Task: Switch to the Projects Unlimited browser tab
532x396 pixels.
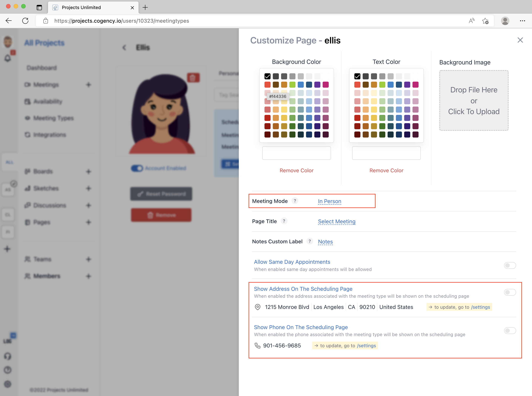Action: tap(81, 7)
